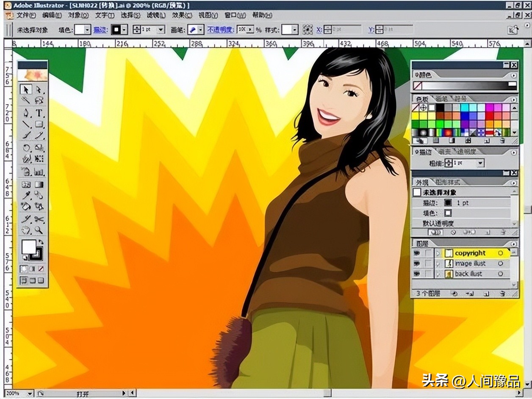Hide the copyright layer using eye icon
Viewport: 532px width, 399px height.
coord(416,253)
